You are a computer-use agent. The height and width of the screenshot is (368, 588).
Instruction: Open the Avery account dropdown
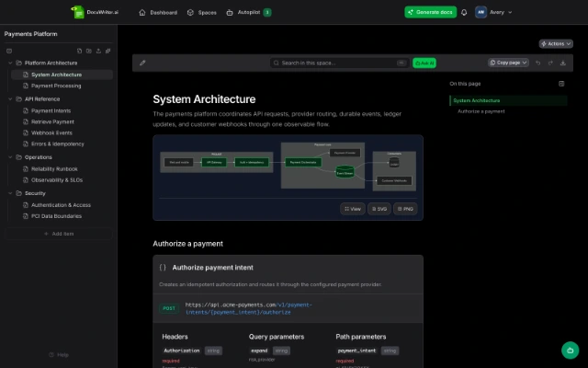pyautogui.click(x=493, y=12)
